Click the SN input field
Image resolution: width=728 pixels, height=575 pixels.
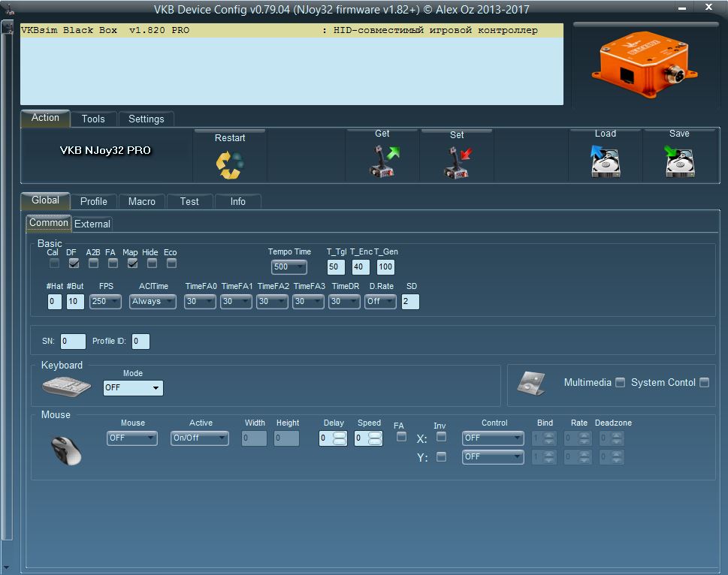click(x=73, y=342)
